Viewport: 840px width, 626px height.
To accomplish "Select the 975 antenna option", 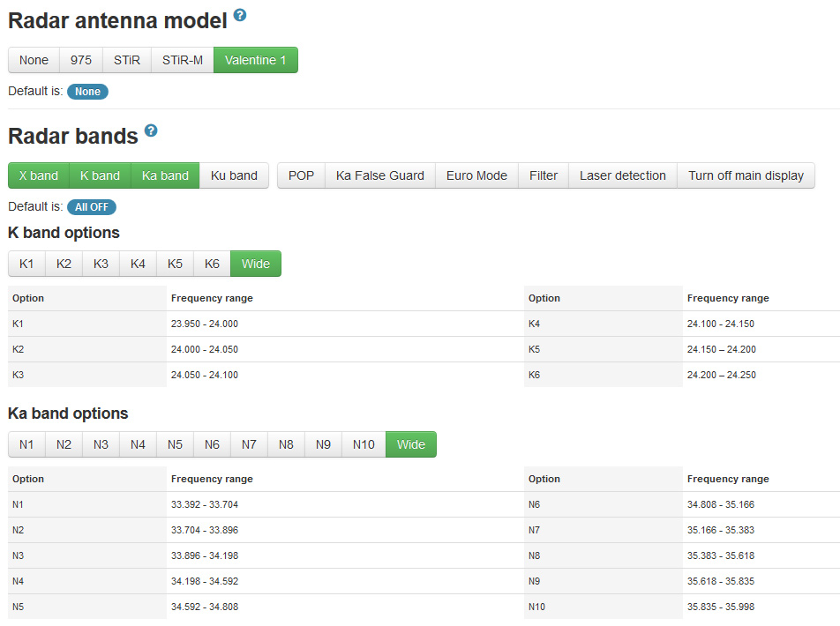I will point(81,60).
